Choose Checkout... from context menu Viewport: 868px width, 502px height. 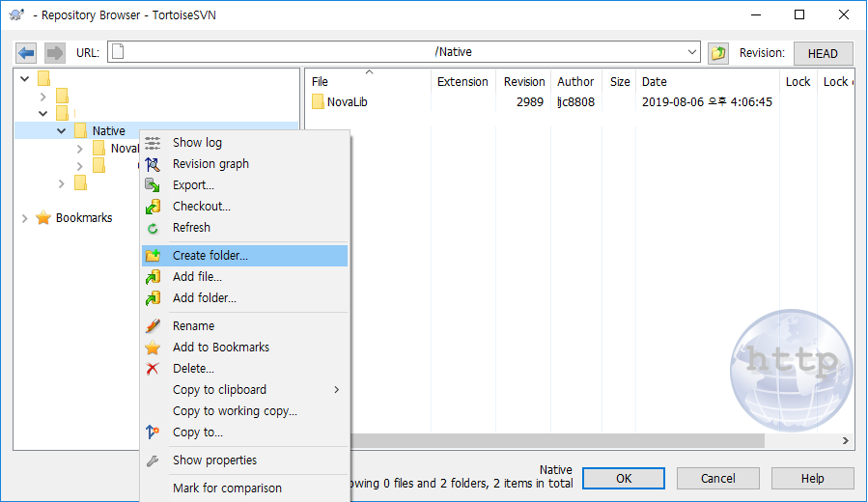pyautogui.click(x=244, y=207)
